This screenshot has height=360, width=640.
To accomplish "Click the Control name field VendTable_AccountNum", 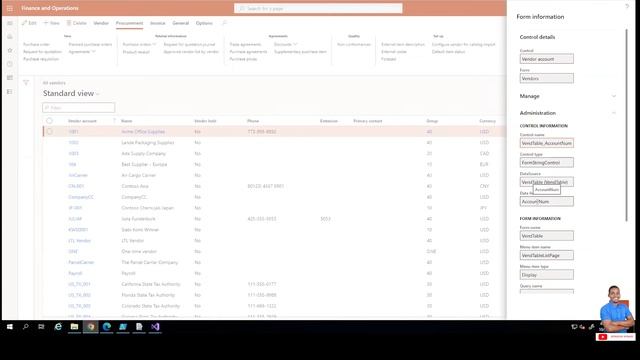I will (x=547, y=143).
